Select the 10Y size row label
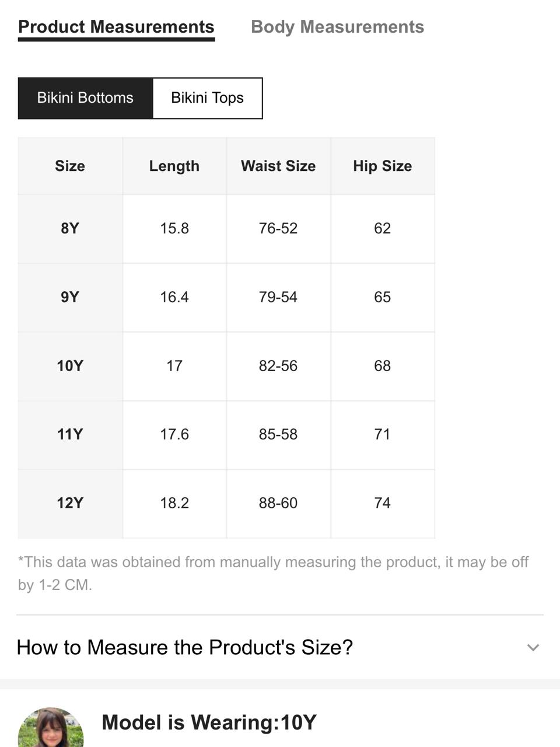560x747 pixels. 70,366
